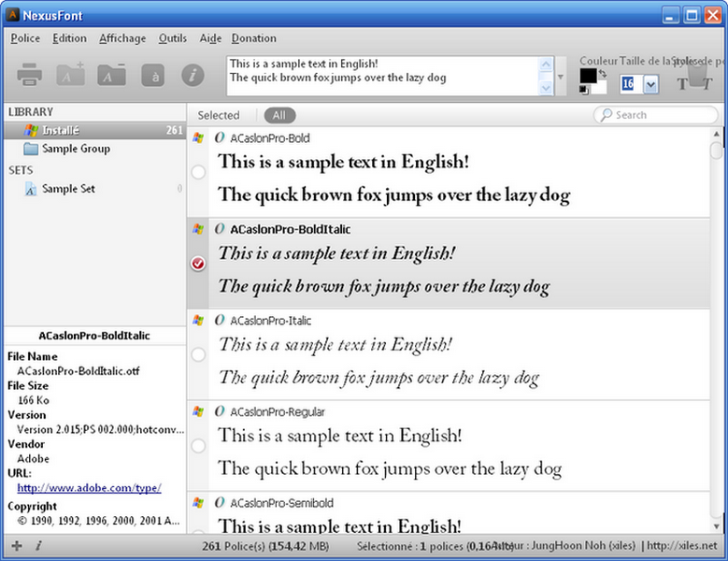Open the font size dropdown
The width and height of the screenshot is (728, 561).
tap(650, 84)
